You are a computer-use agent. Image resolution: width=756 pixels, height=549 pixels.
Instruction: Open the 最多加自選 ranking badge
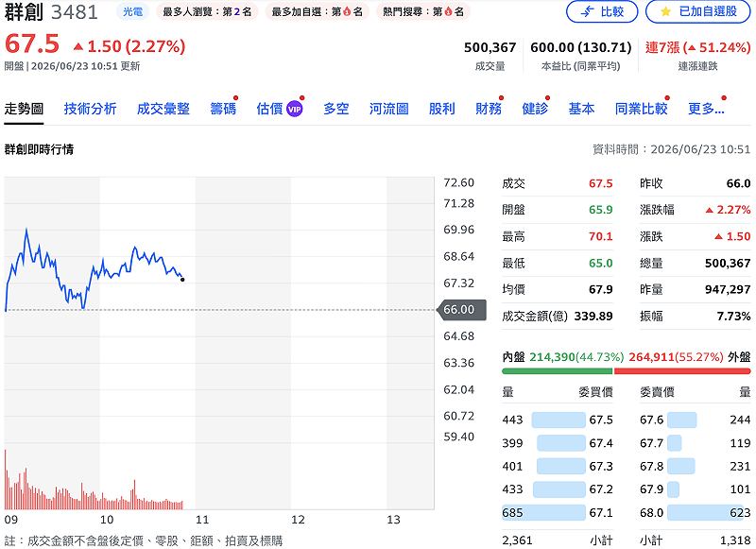pyautogui.click(x=317, y=11)
